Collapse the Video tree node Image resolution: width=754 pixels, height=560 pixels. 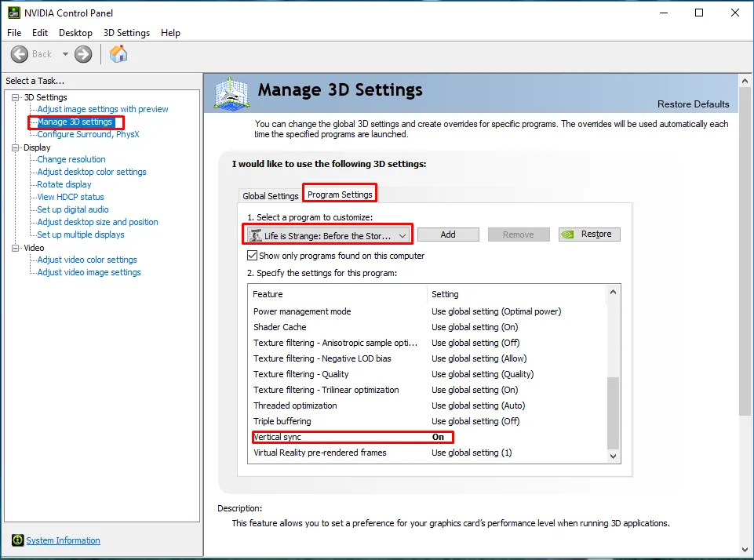[x=16, y=248]
